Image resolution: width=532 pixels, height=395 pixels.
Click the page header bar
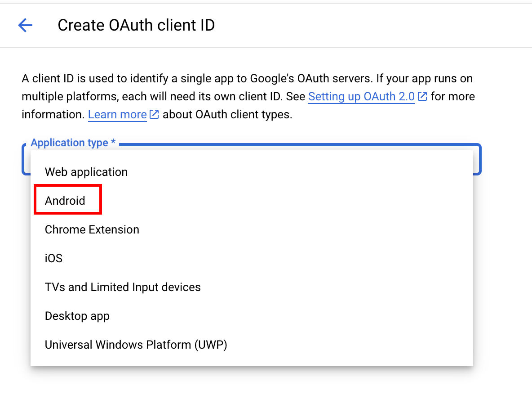click(359, 25)
